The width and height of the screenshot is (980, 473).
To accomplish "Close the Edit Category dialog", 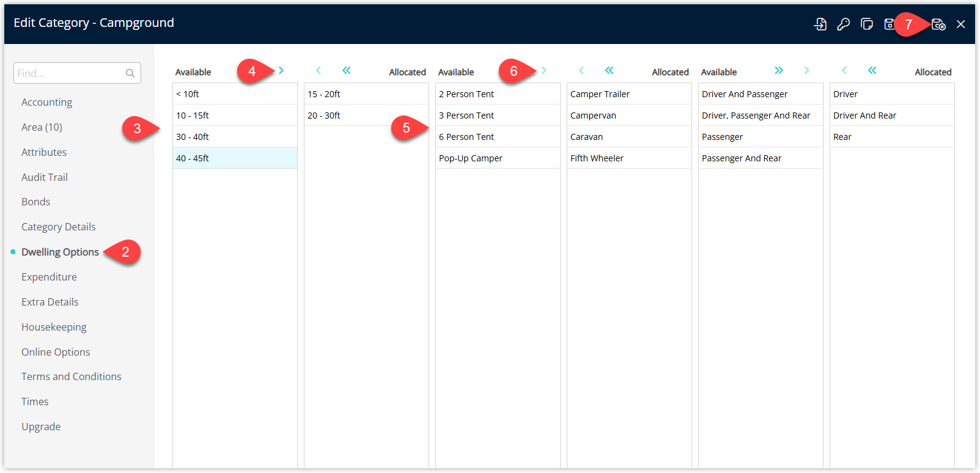I will pyautogui.click(x=961, y=24).
